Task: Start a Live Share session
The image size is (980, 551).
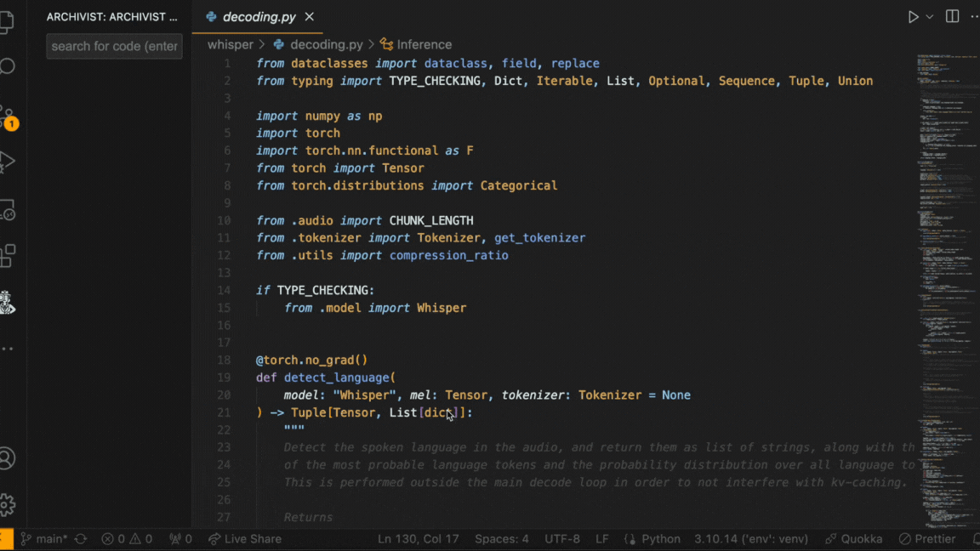Action: pos(245,538)
